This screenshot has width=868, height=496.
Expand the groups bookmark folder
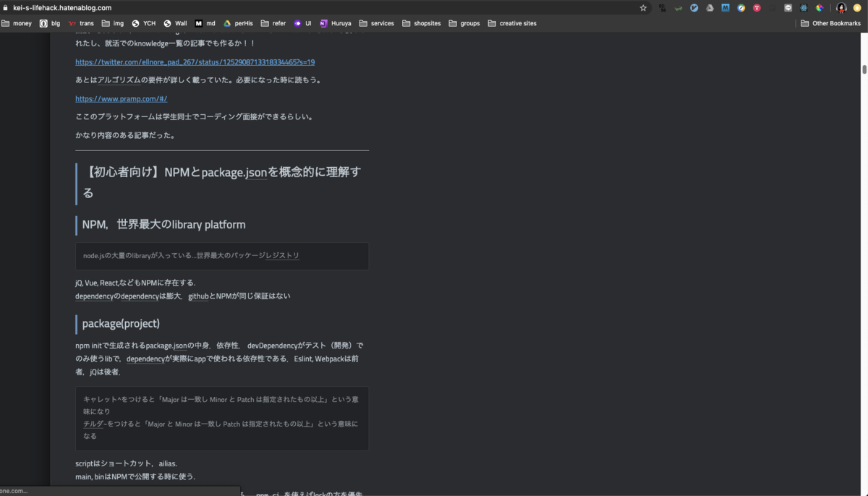(x=464, y=23)
